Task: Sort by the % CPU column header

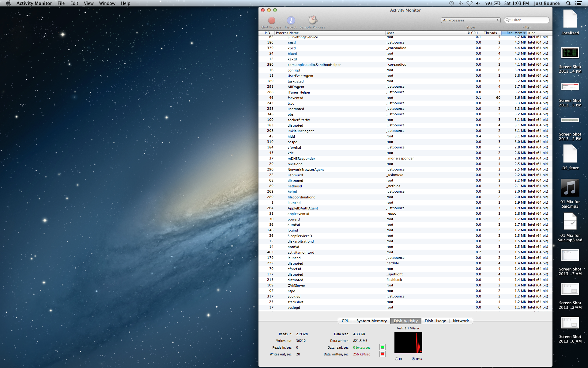Action: 473,33
